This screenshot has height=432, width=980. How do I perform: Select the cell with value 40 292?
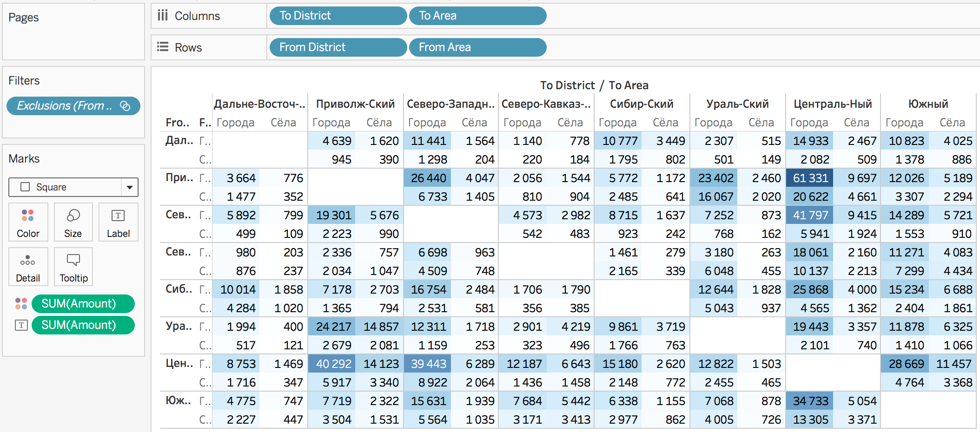(x=333, y=364)
